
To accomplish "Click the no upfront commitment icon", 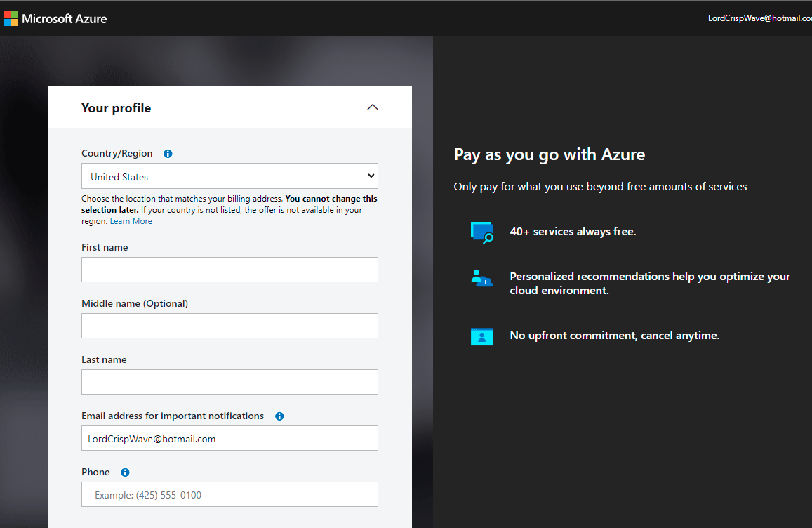I will (x=481, y=336).
